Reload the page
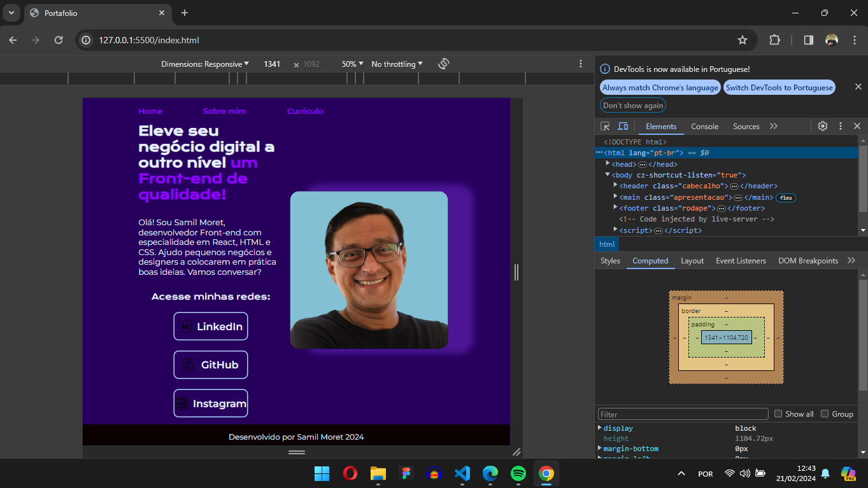 tap(59, 40)
